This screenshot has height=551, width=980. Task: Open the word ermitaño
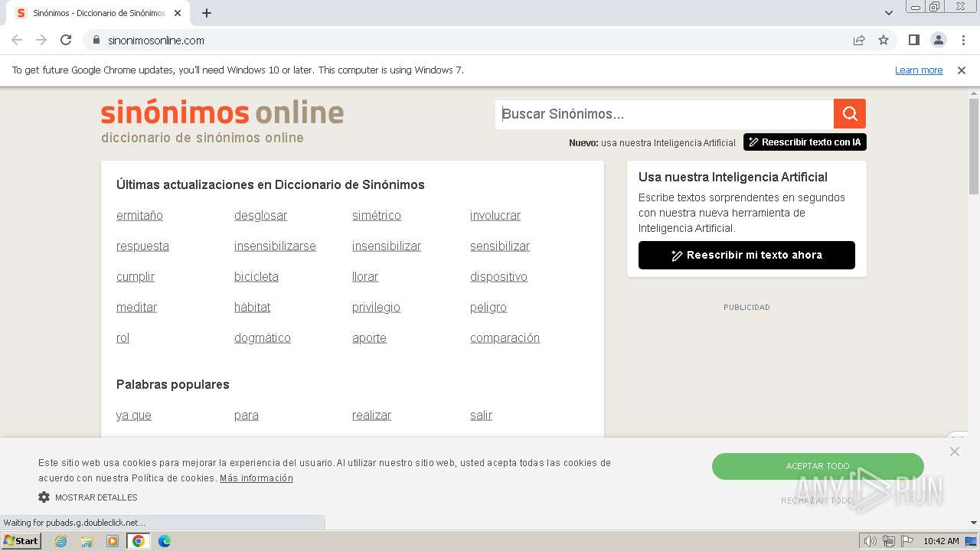(x=139, y=216)
